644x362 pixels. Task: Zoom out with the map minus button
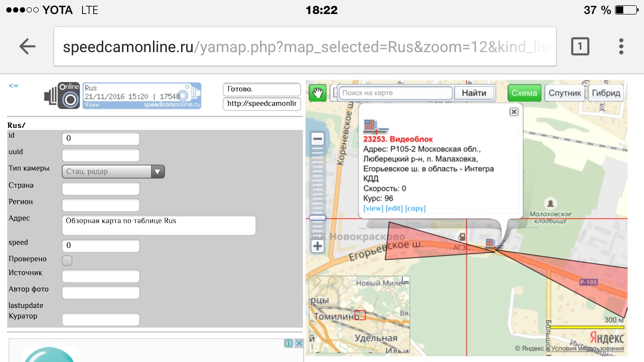click(x=317, y=139)
